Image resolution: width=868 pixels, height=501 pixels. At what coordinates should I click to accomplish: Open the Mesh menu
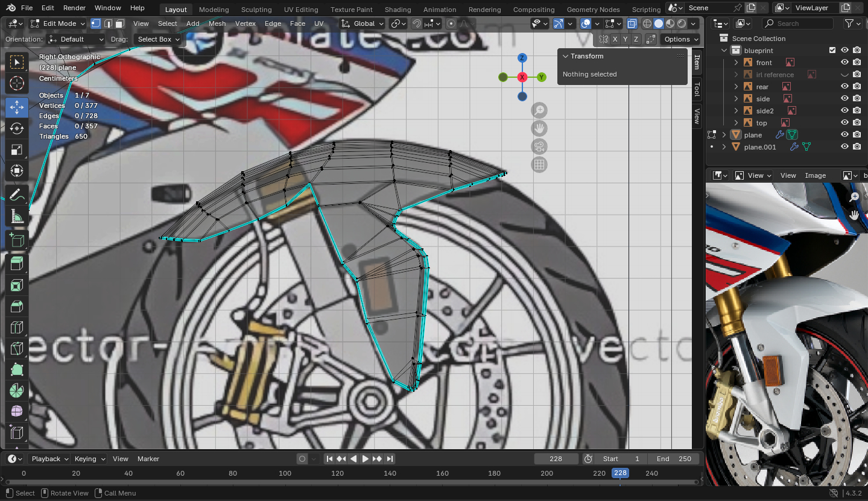217,24
